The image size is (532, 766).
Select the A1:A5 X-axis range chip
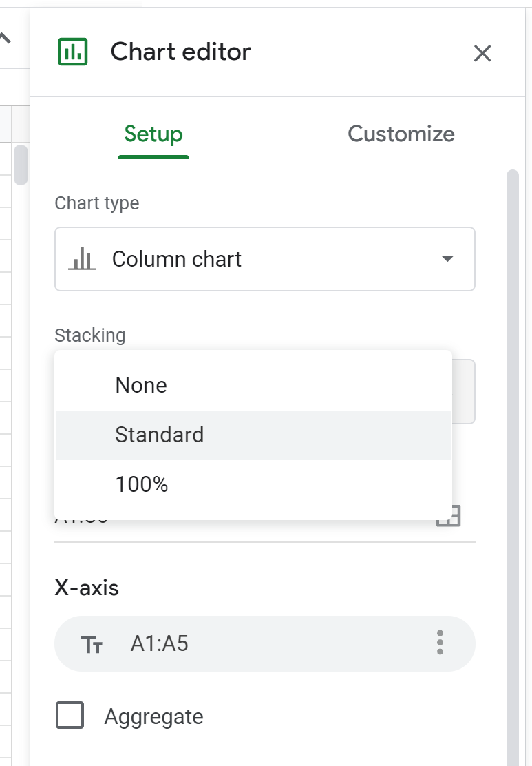(160, 643)
